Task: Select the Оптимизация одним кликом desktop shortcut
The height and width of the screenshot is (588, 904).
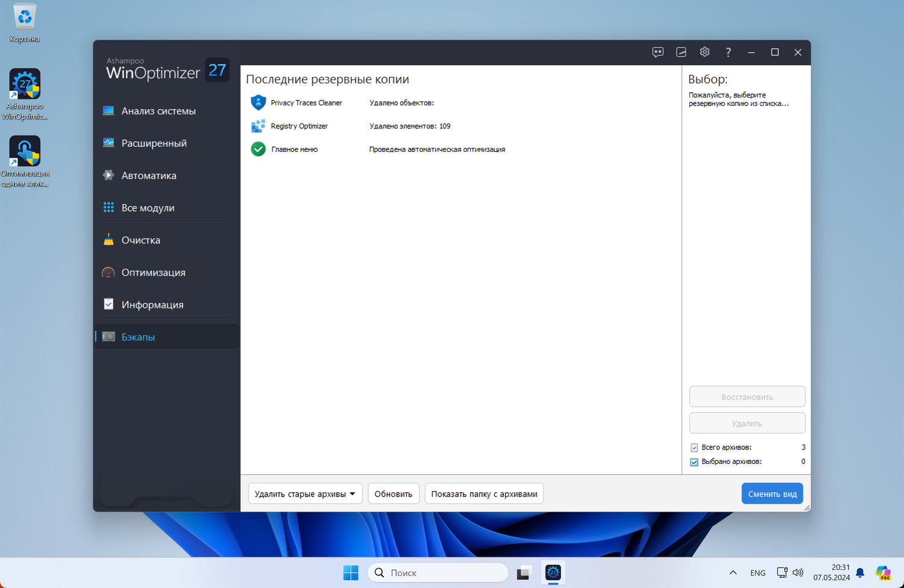Action: click(25, 161)
